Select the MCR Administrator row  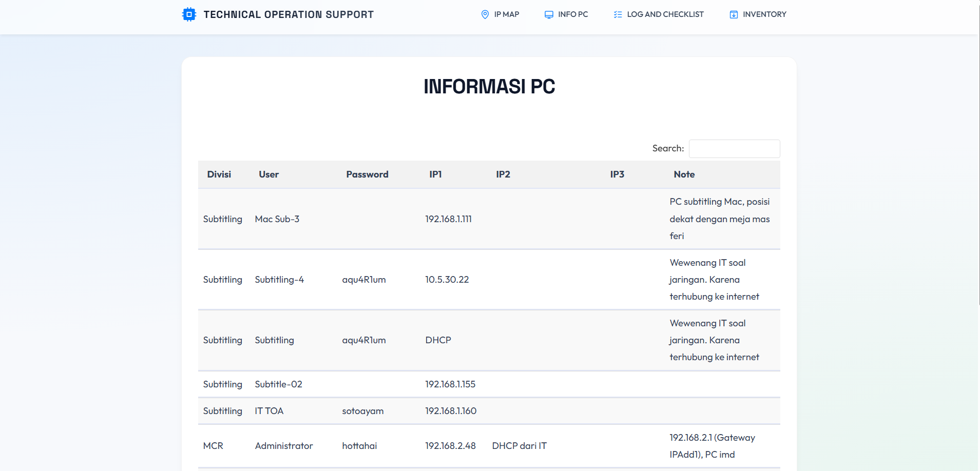pyautogui.click(x=284, y=446)
